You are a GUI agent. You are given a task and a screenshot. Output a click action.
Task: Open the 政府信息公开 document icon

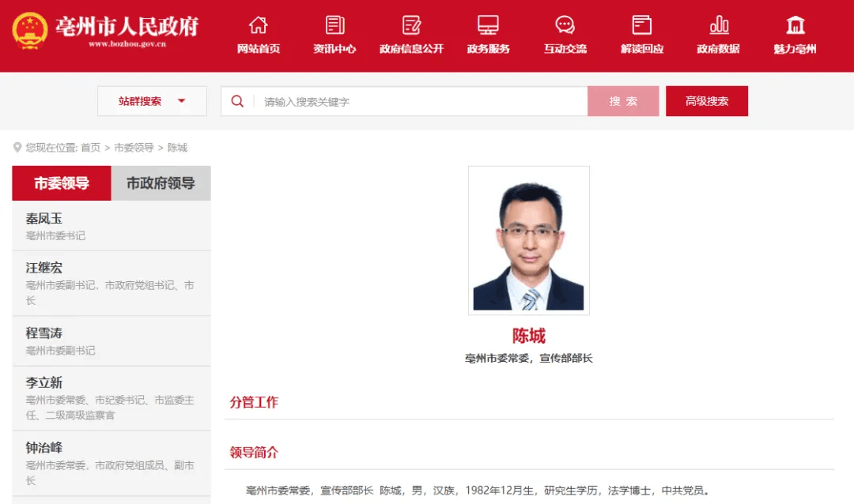pyautogui.click(x=411, y=25)
